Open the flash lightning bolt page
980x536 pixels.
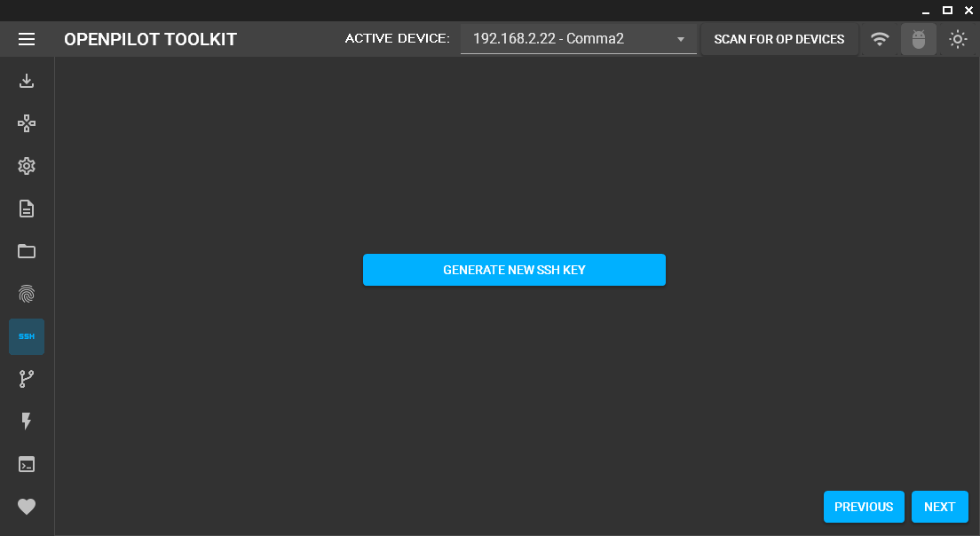coord(27,422)
